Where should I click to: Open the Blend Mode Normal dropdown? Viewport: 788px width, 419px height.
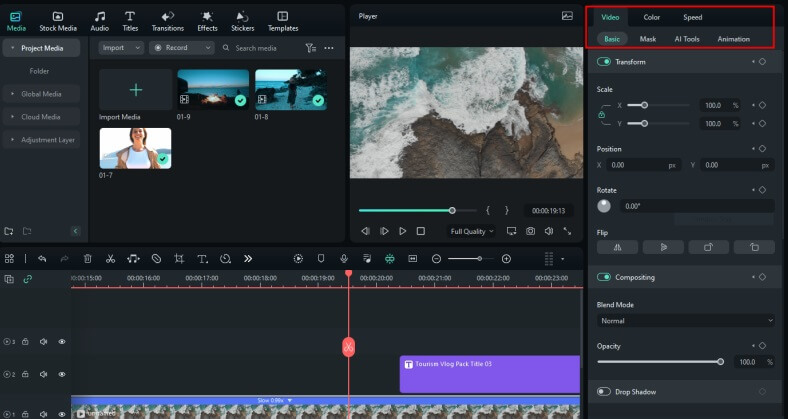click(686, 321)
